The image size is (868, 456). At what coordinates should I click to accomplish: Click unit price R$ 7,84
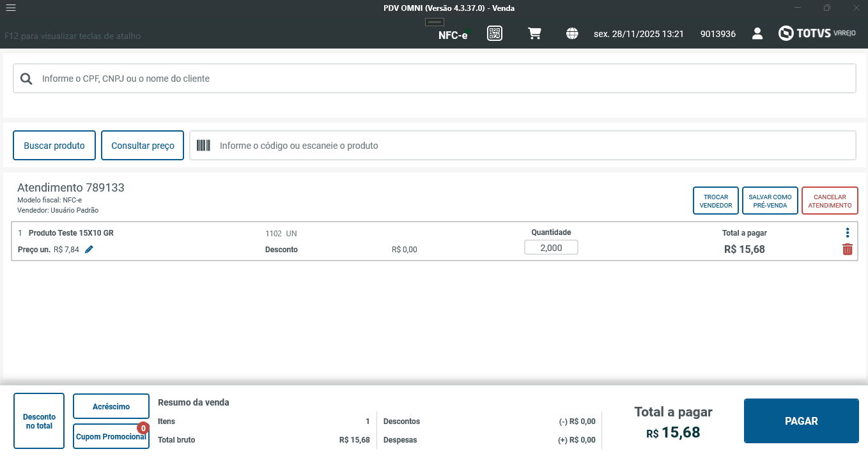pos(66,250)
